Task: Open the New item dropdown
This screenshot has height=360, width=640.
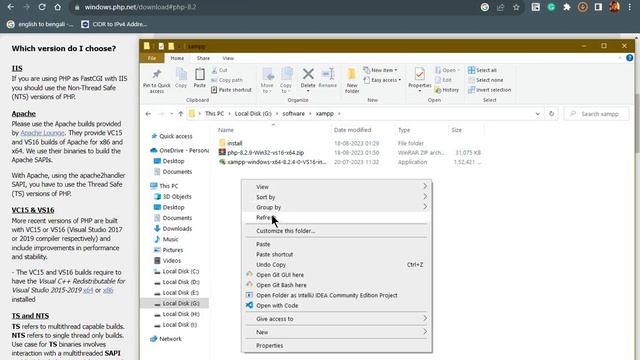Action: point(380,70)
